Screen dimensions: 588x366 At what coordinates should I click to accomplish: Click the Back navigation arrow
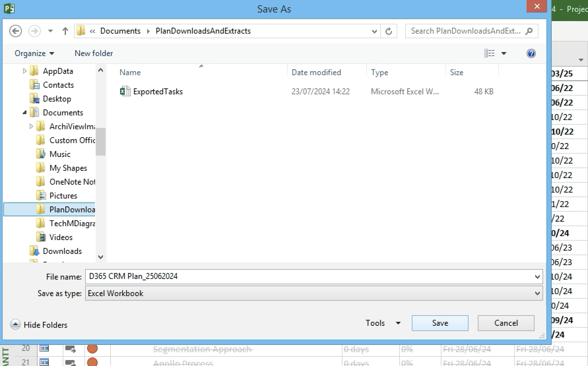pos(16,31)
